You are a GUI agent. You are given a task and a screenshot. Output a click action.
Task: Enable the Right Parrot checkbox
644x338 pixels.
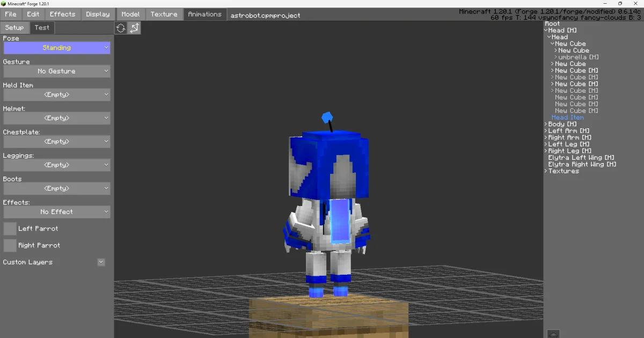(9, 245)
